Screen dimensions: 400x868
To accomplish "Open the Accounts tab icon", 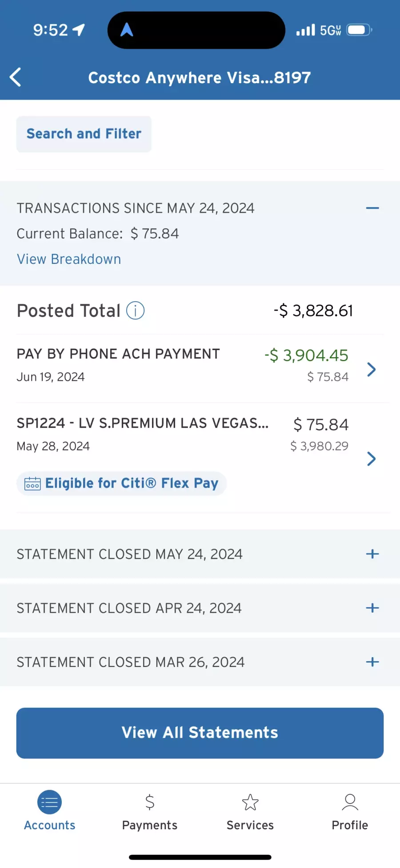I will click(x=49, y=802).
